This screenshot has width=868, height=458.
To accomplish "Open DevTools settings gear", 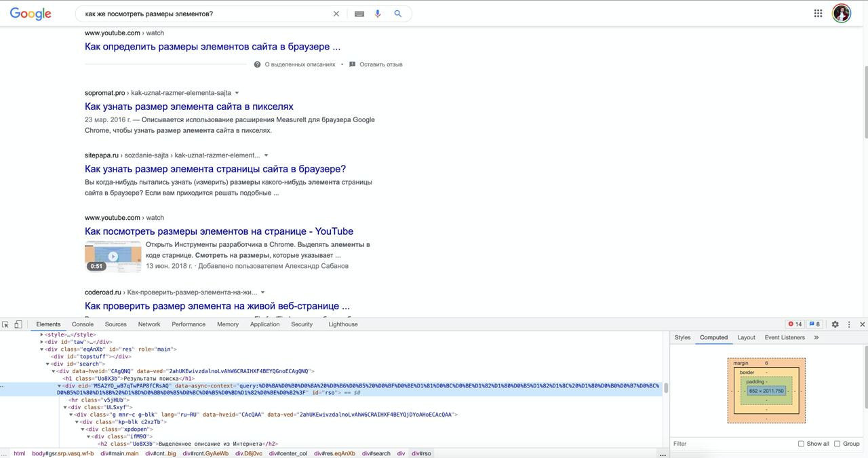I will (835, 324).
